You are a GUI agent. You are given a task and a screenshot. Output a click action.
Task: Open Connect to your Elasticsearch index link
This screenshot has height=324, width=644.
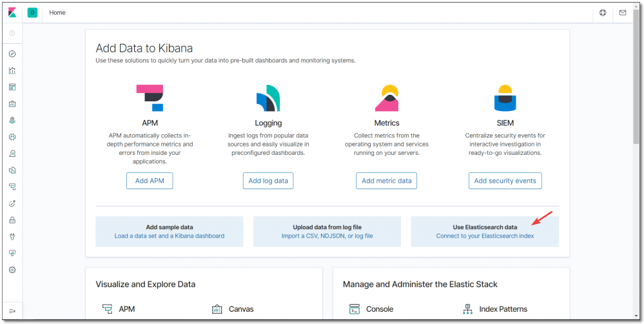485,236
